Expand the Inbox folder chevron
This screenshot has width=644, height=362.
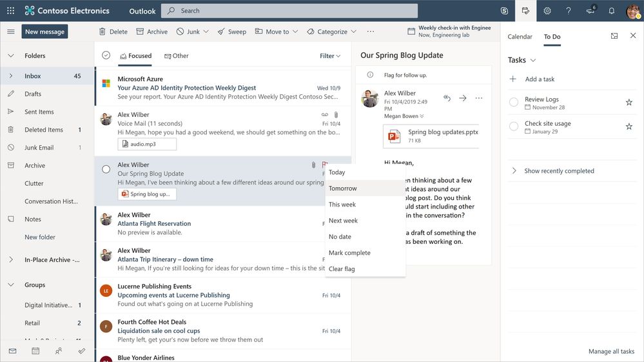[x=11, y=76]
